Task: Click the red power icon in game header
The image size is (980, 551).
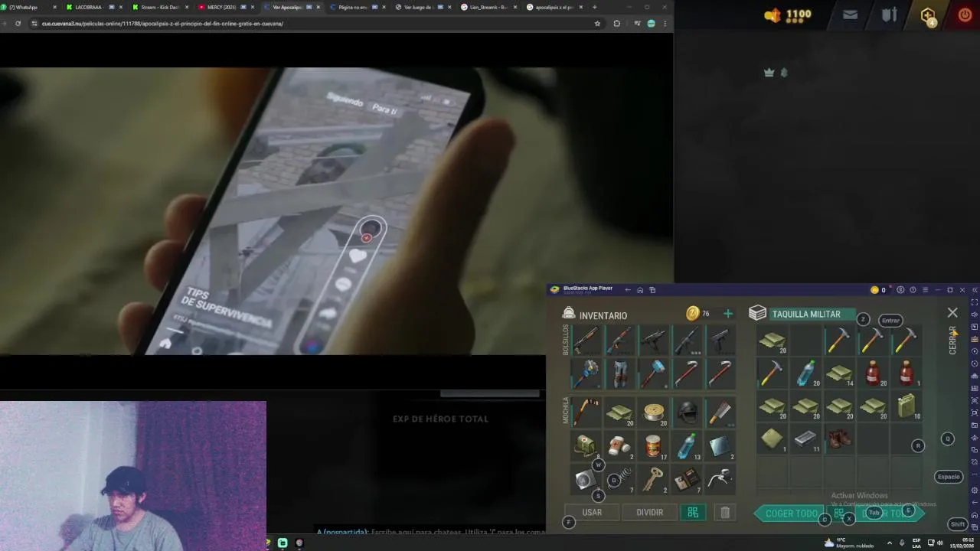Action: click(965, 15)
